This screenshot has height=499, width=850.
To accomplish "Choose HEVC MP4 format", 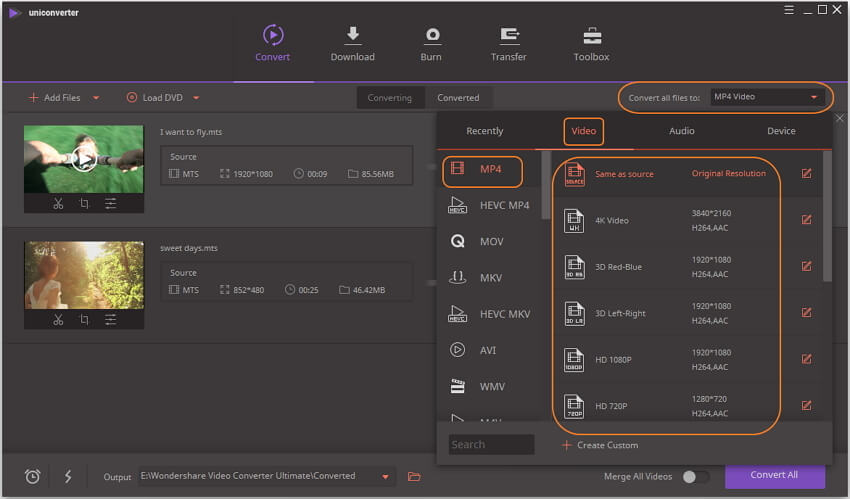I will pos(489,205).
